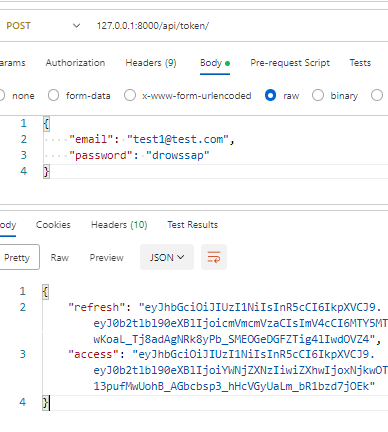Open the JSON format dropdown
Viewport: 388px width, 432px height.
pyautogui.click(x=167, y=257)
